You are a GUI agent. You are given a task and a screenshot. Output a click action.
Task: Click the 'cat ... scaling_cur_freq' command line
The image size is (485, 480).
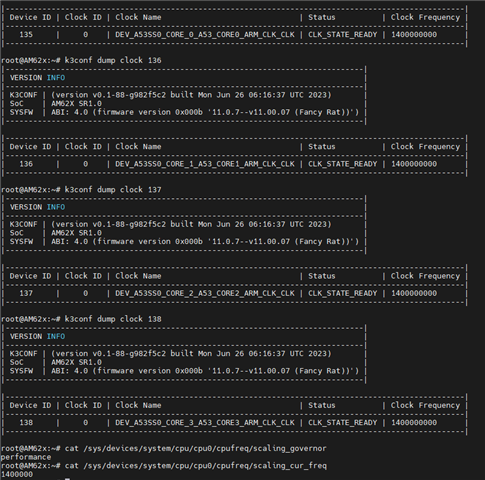tap(164, 466)
